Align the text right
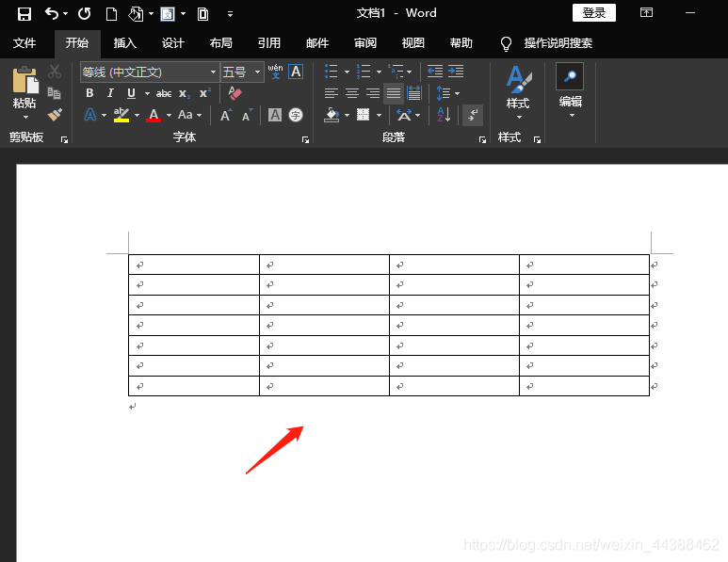This screenshot has width=728, height=562. [373, 93]
